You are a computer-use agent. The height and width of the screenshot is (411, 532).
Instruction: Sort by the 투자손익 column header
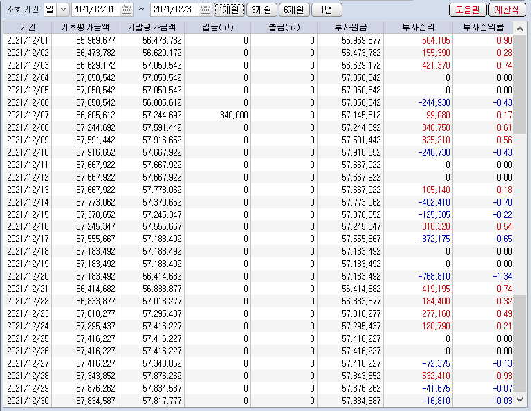point(419,27)
